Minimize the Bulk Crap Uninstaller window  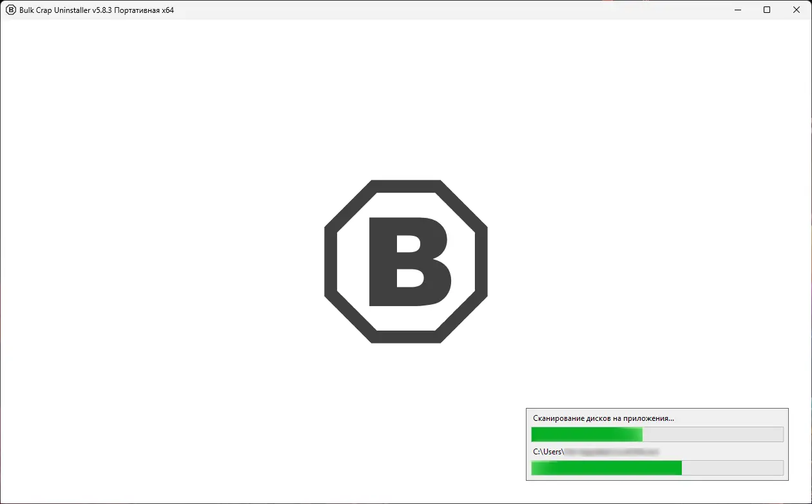click(737, 10)
